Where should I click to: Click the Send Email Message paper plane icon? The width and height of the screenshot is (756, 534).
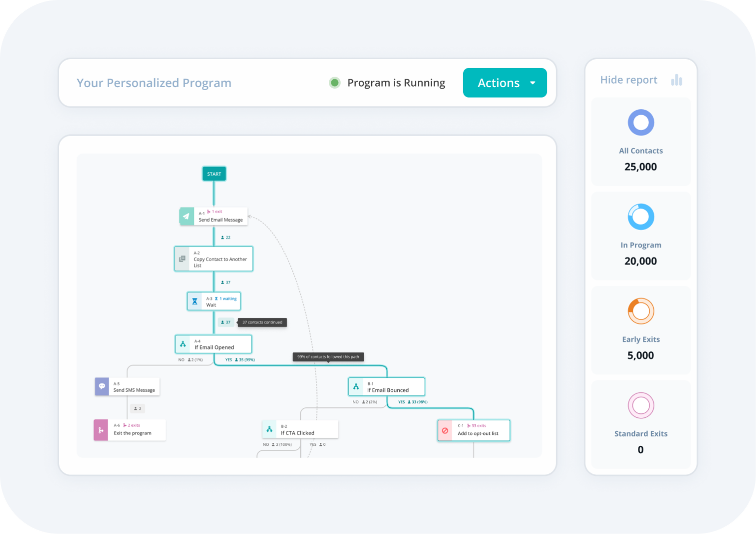(187, 216)
